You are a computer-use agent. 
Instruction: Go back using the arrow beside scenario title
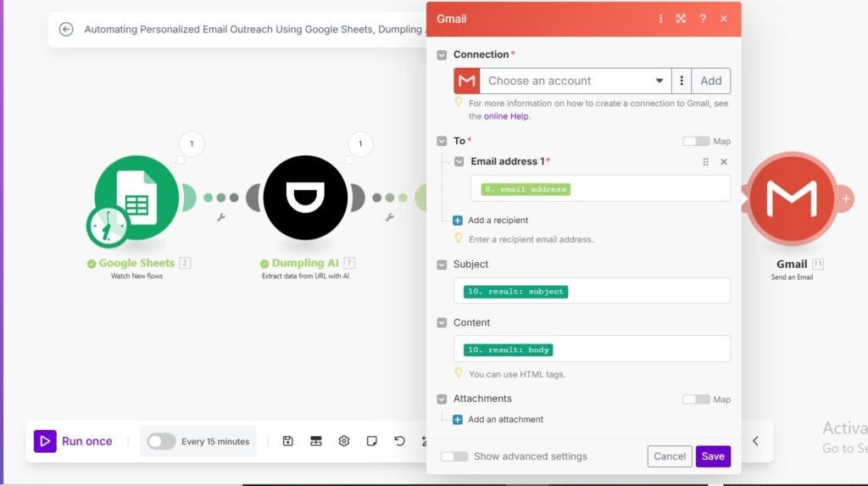coord(66,29)
